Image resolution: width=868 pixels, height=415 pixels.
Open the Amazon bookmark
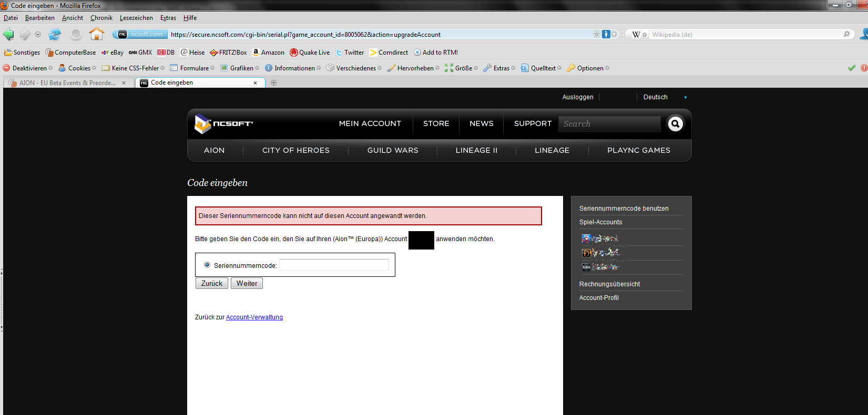click(268, 53)
